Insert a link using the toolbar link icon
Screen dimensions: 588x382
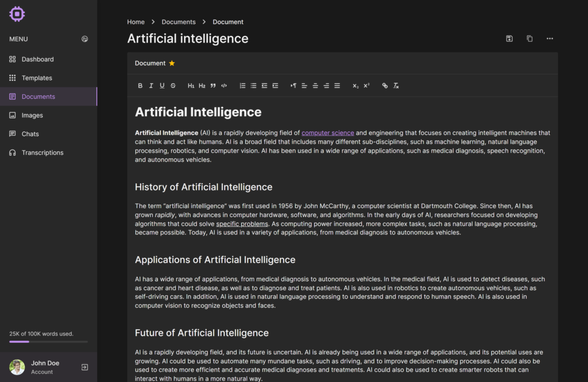385,86
